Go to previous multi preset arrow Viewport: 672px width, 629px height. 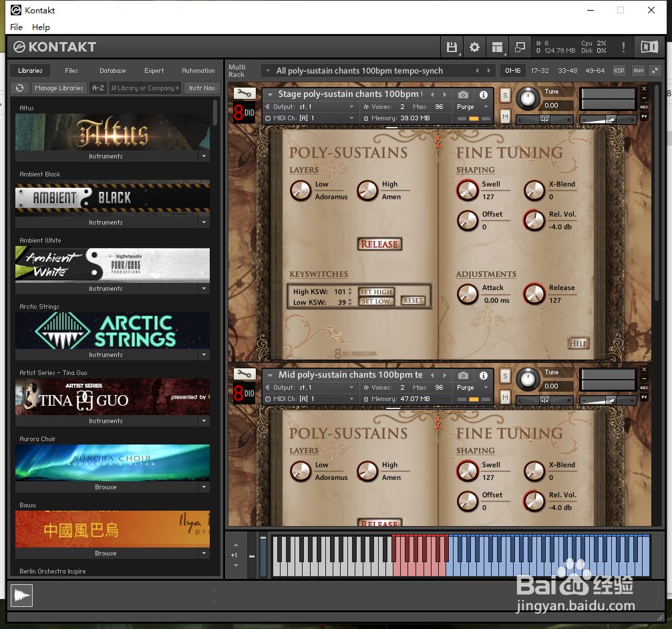(477, 71)
